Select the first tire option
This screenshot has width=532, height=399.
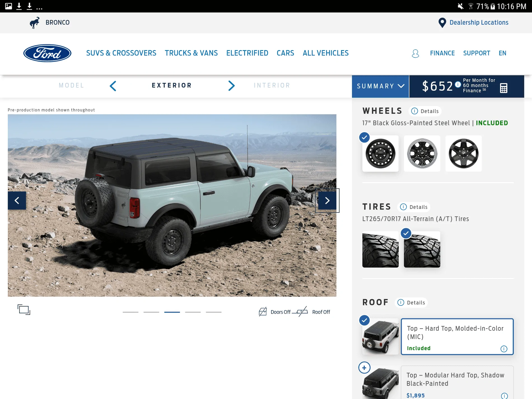point(380,249)
